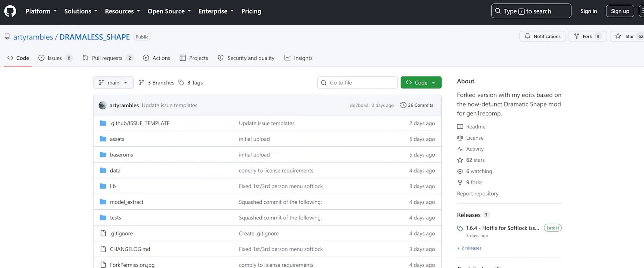This screenshot has height=268, width=644.
Task: Click the License scale icon
Action: (460, 138)
